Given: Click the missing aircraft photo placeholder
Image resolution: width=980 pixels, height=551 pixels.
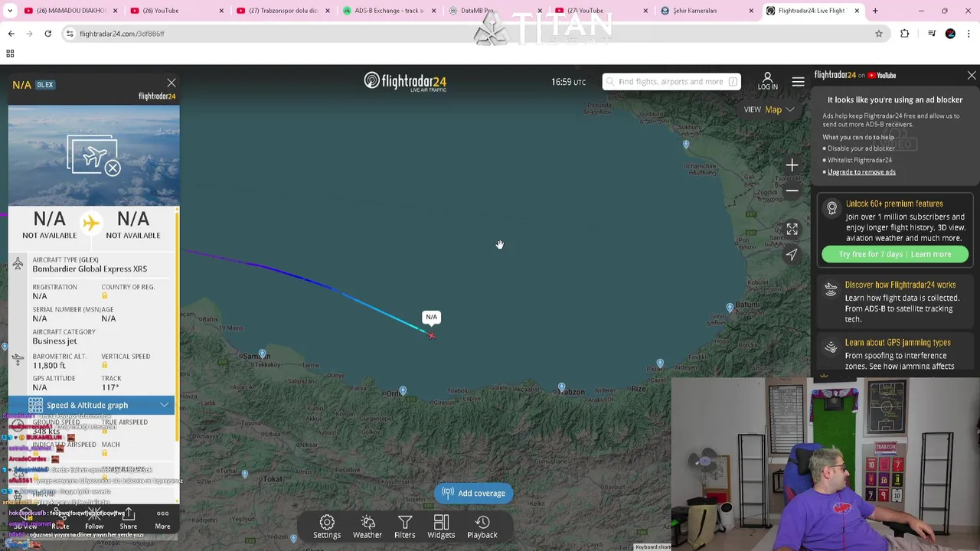Looking at the screenshot, I should [93, 156].
